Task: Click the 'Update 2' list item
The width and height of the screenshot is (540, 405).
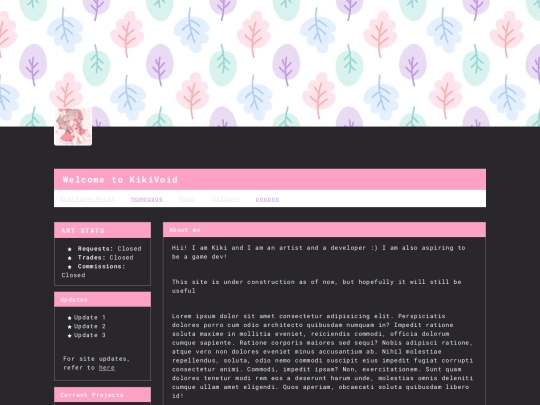Action: pyautogui.click(x=90, y=326)
